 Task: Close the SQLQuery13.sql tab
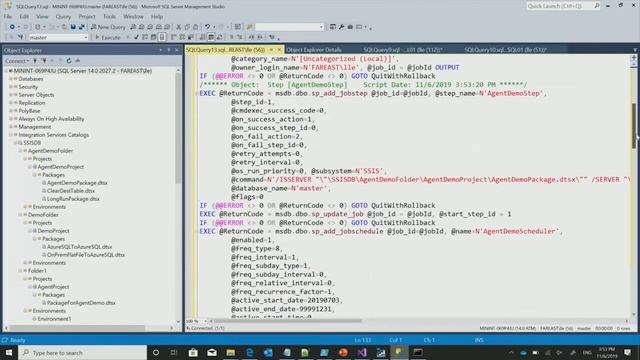click(280, 50)
